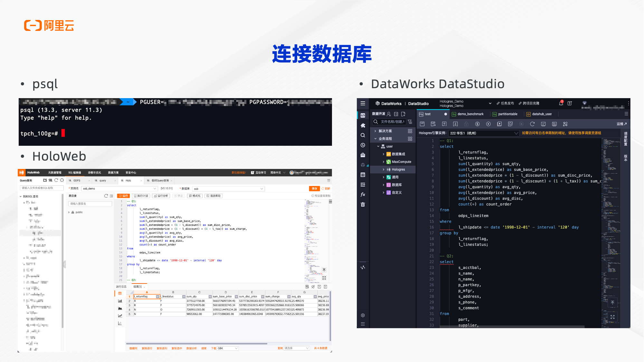Click the table name search input field
Screen dimensions: 644x362
pyautogui.click(x=90, y=204)
